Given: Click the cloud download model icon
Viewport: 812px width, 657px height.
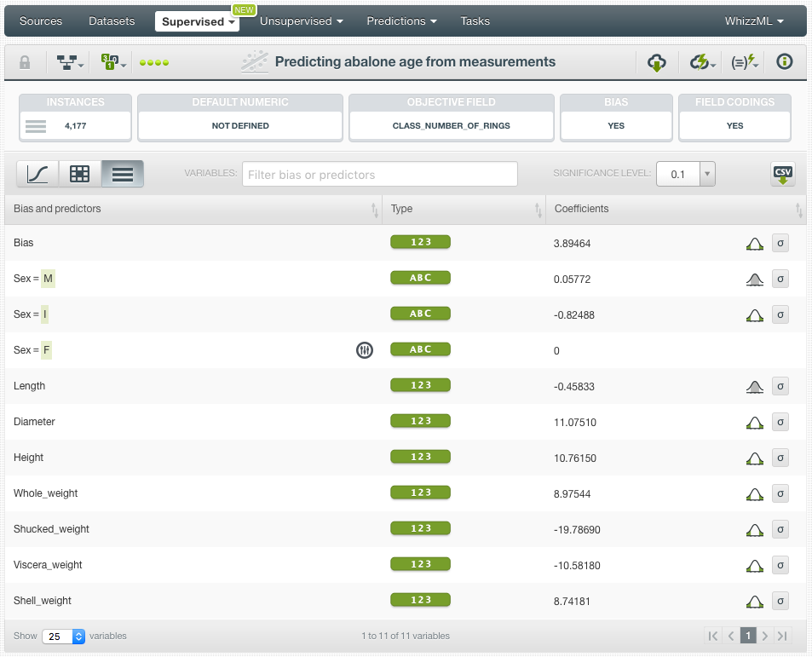Looking at the screenshot, I should pos(656,62).
